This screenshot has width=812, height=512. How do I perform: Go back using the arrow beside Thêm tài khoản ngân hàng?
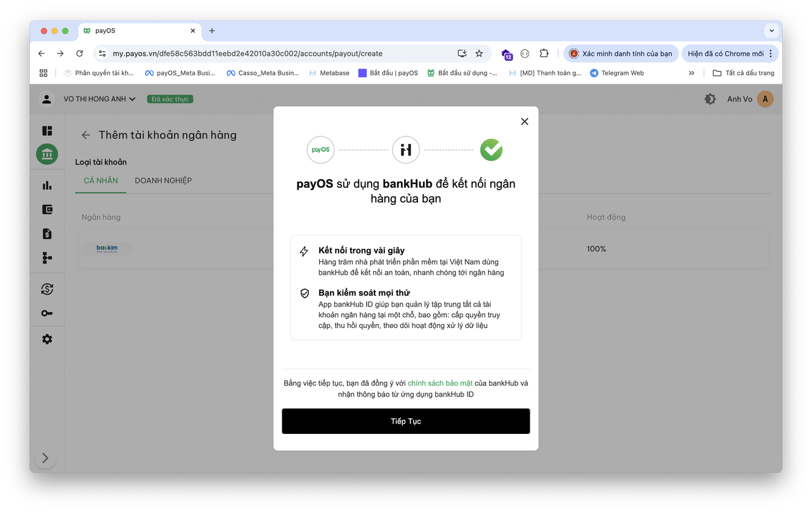tap(86, 135)
